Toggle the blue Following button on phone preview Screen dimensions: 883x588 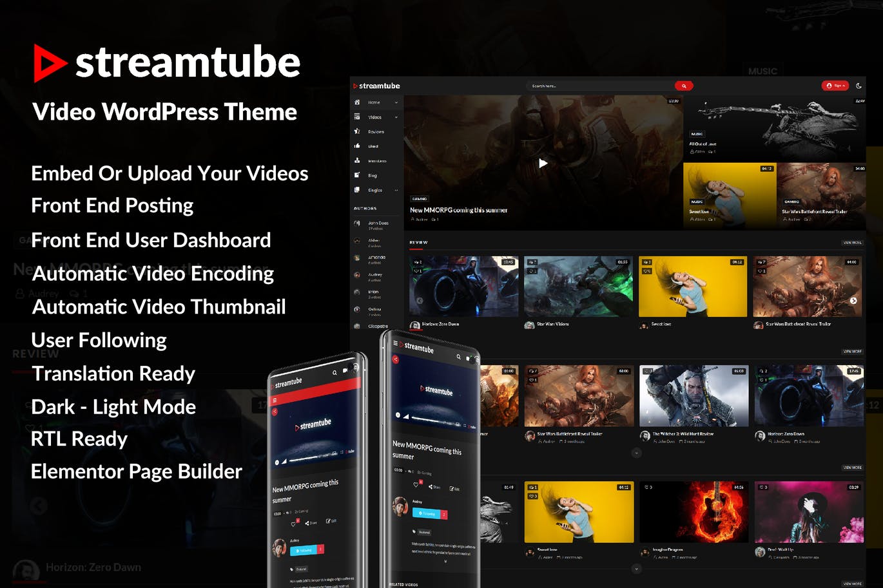click(427, 513)
